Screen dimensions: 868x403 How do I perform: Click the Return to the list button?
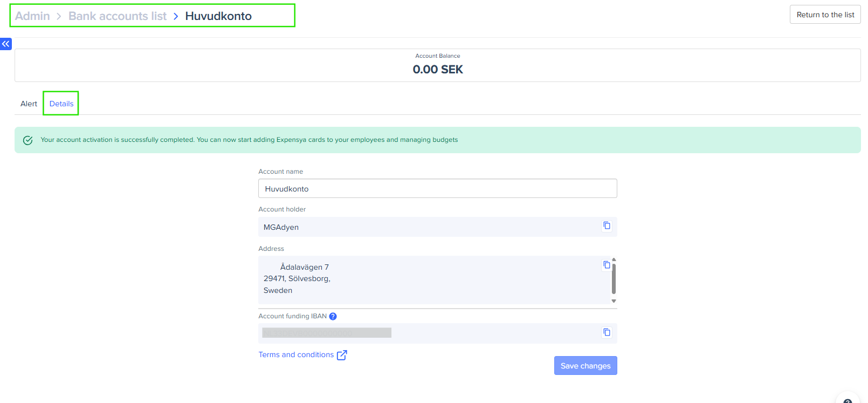click(x=825, y=15)
